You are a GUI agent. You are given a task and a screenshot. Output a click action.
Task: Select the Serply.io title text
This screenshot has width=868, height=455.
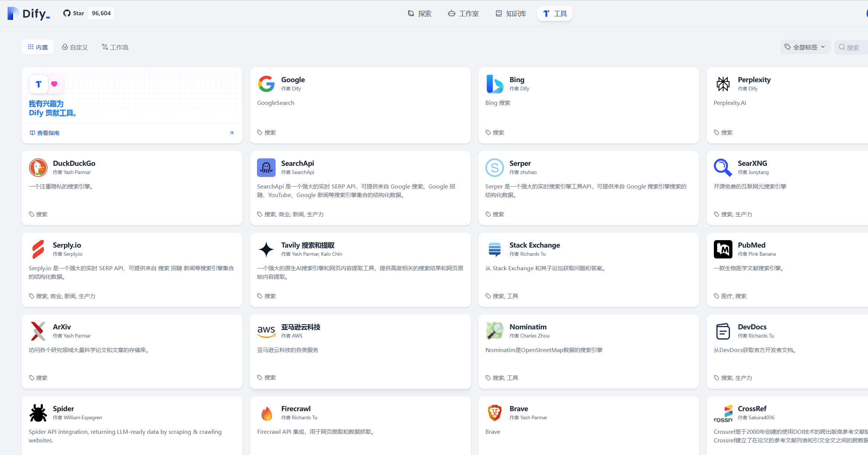tap(67, 245)
